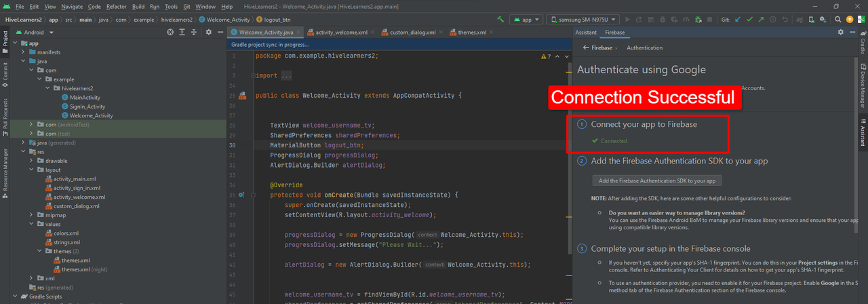
Task: Open the samsung SM-N975U device dropdown
Action: point(581,20)
